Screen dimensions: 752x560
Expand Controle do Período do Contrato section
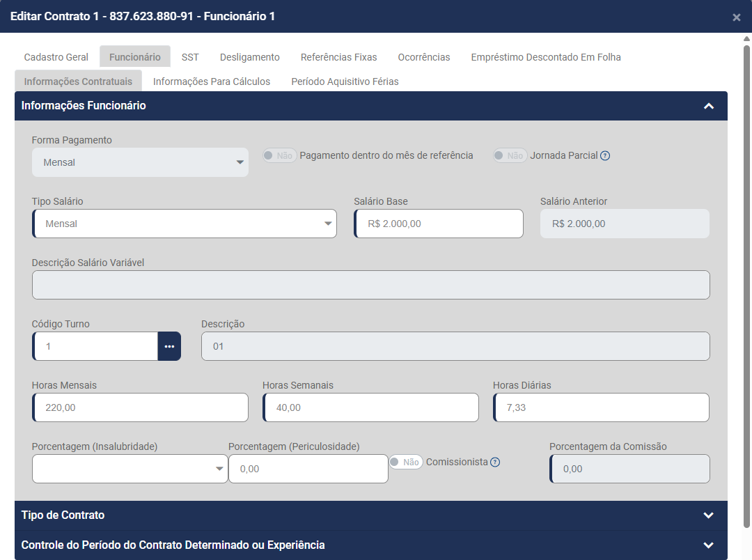point(709,545)
